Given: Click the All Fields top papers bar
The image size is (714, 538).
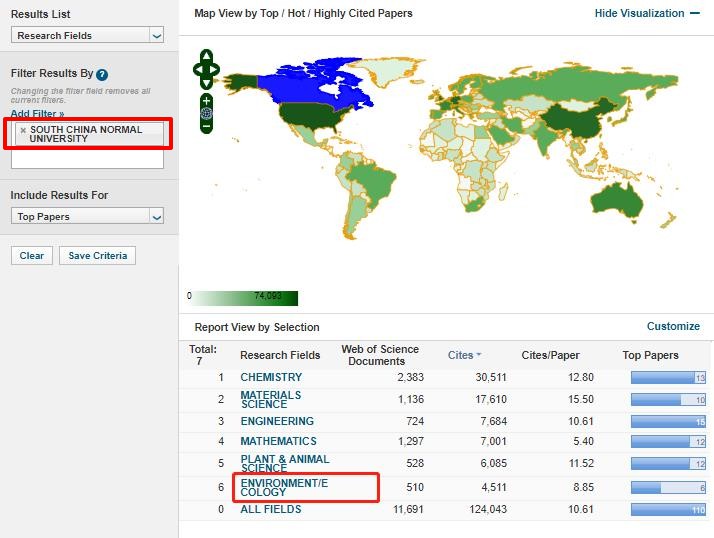Looking at the screenshot, I should pos(668,509).
